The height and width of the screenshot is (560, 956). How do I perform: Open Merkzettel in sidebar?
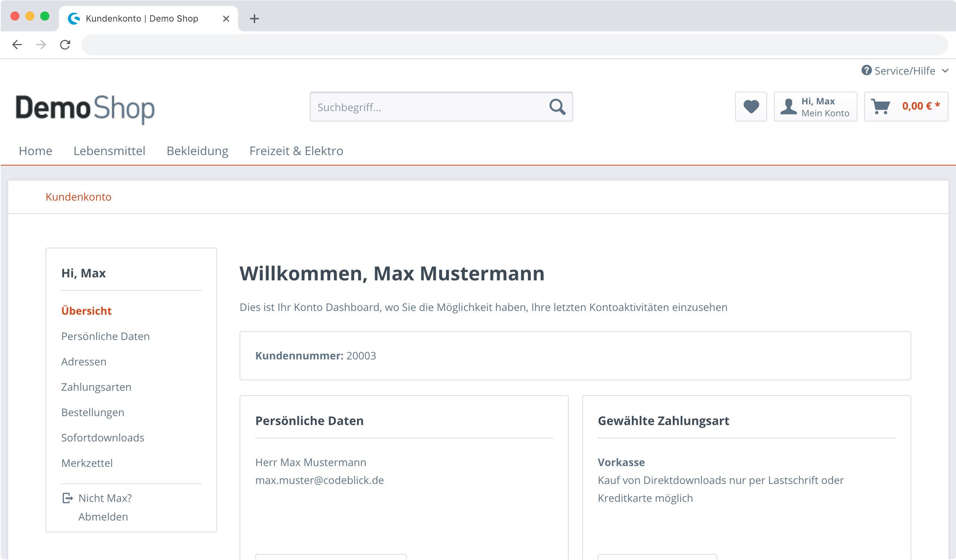tap(87, 463)
